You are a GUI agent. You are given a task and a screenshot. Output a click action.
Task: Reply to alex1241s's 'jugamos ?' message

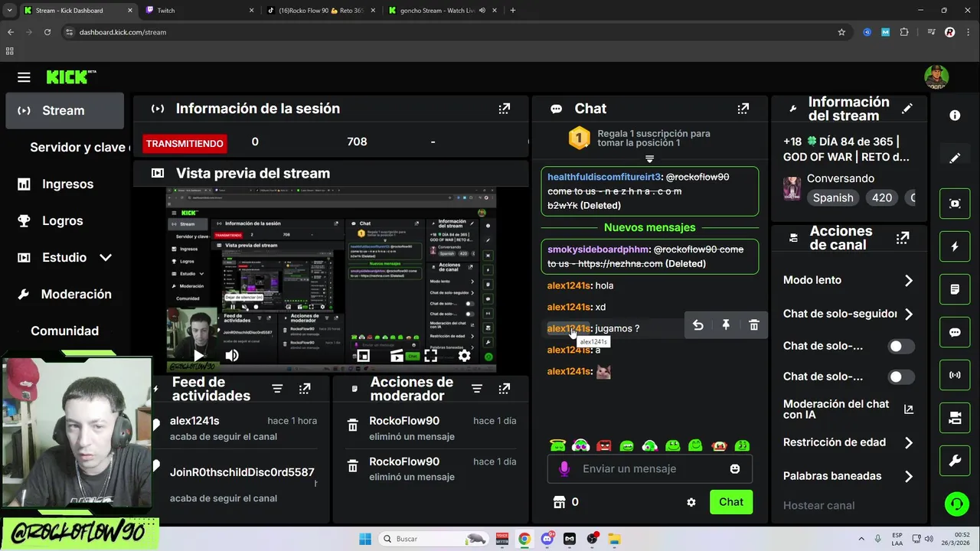[697, 325]
